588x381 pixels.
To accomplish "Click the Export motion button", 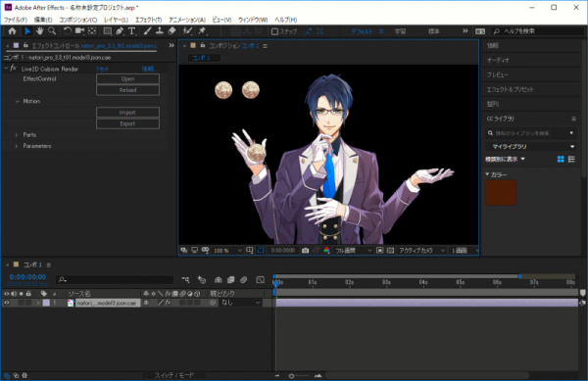I will pyautogui.click(x=127, y=123).
